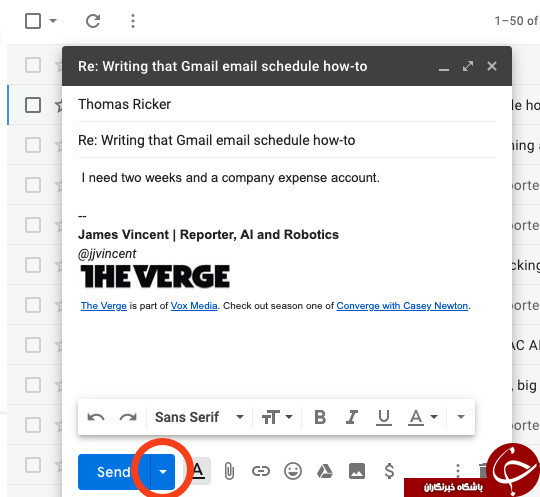Insert a link using the chain icon
Screen dimensions: 540x497
point(261,471)
